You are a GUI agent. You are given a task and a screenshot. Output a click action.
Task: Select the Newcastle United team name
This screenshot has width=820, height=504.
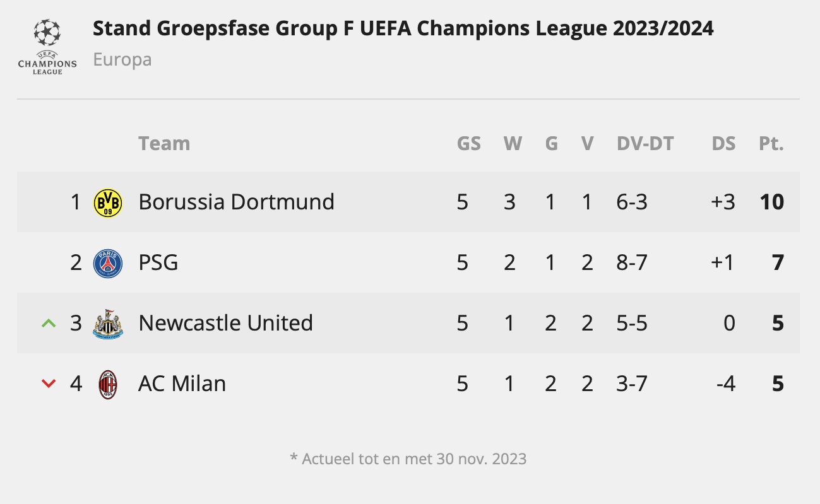(x=225, y=323)
